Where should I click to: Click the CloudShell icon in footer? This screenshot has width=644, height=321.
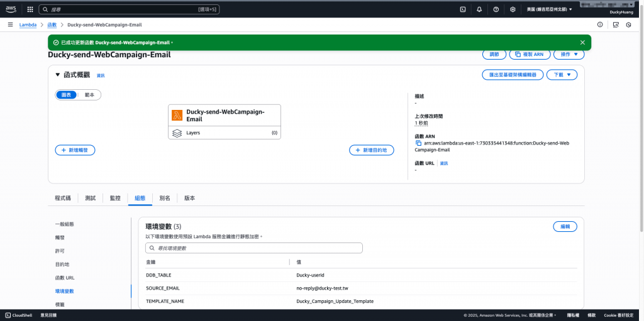8,315
